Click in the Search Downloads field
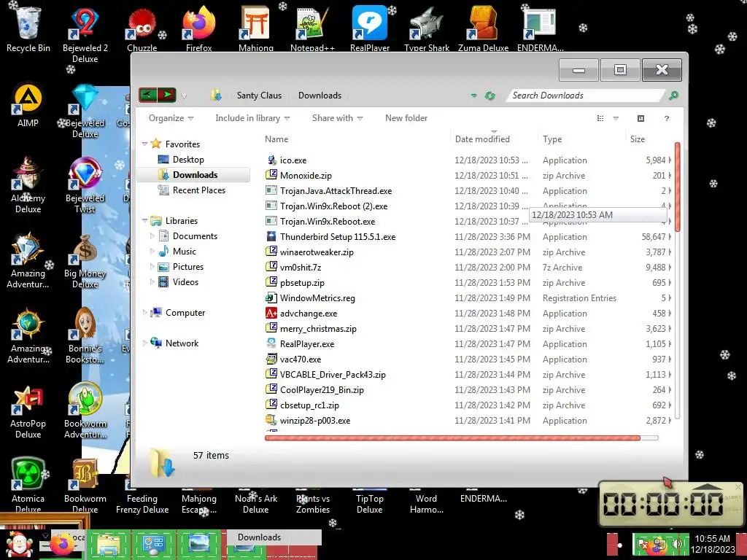 click(586, 96)
